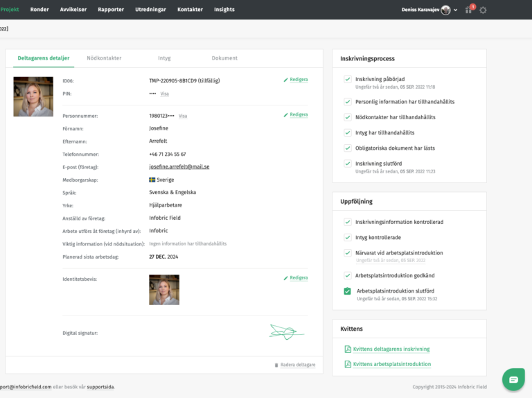
Task: Click the PDF icon for Kvittens deltagarens inskrivning
Action: pos(348,349)
